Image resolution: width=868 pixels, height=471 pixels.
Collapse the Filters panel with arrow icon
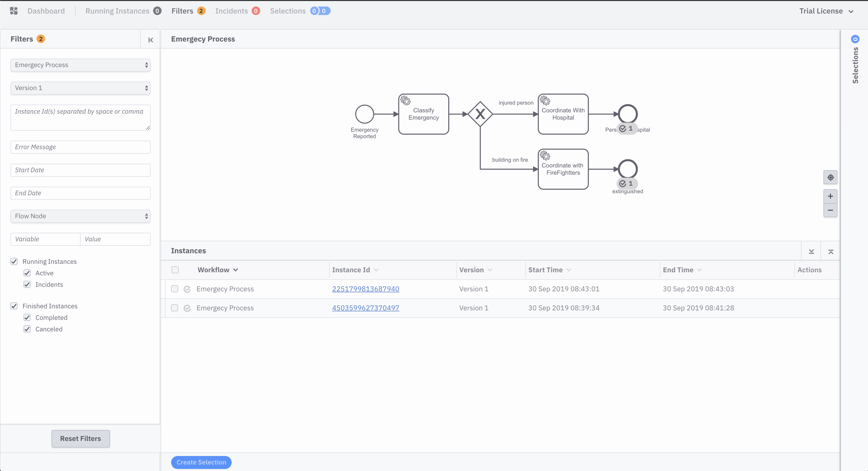(150, 40)
